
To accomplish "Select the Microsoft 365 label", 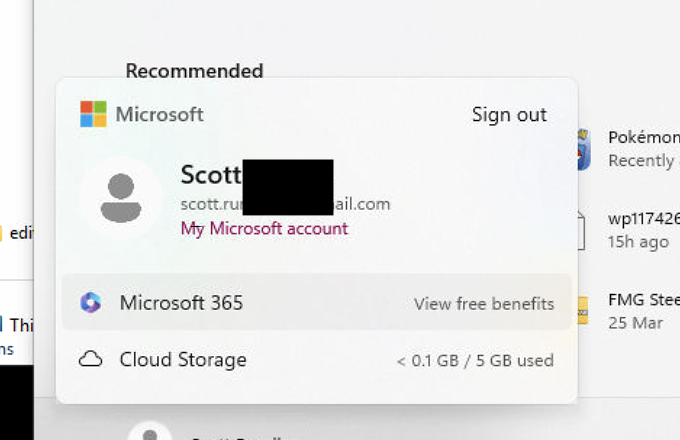I will tap(181, 303).
